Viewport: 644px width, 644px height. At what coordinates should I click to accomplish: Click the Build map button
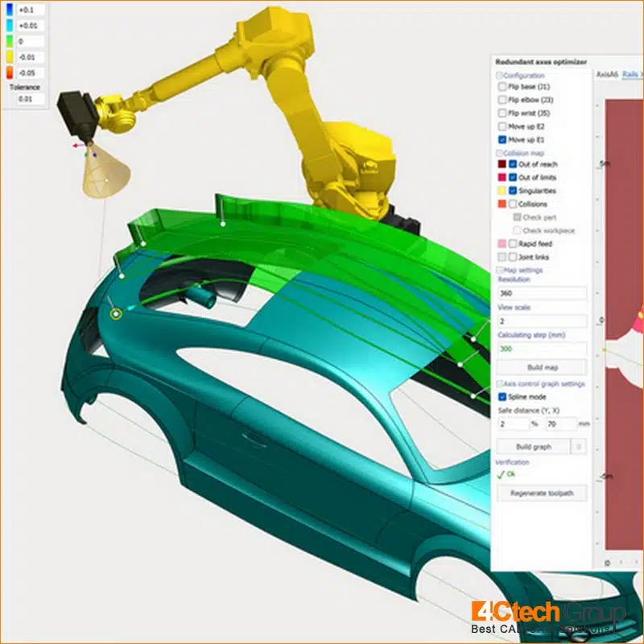click(x=542, y=367)
